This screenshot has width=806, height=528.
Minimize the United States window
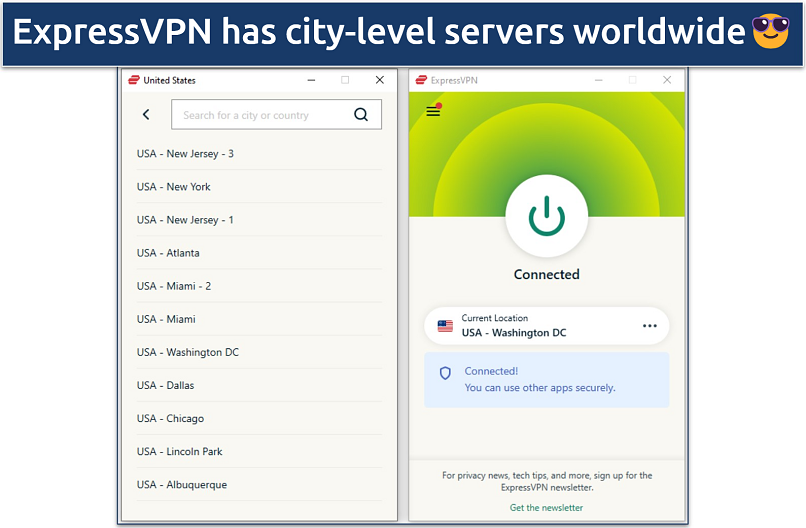(x=312, y=80)
